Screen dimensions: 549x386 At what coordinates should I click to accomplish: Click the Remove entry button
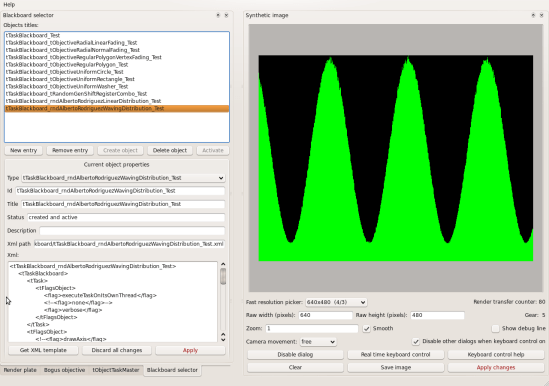pyautogui.click(x=70, y=150)
